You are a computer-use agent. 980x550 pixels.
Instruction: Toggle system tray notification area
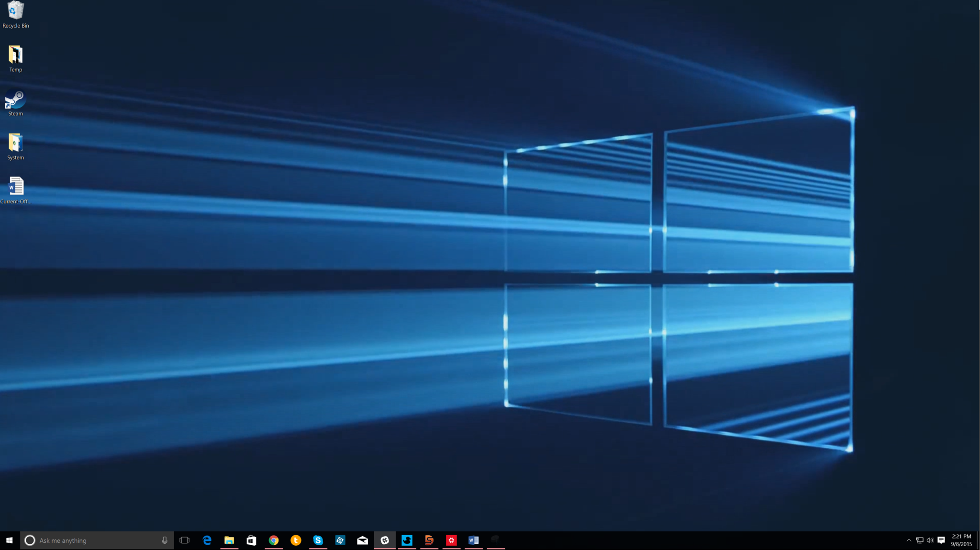click(x=908, y=540)
